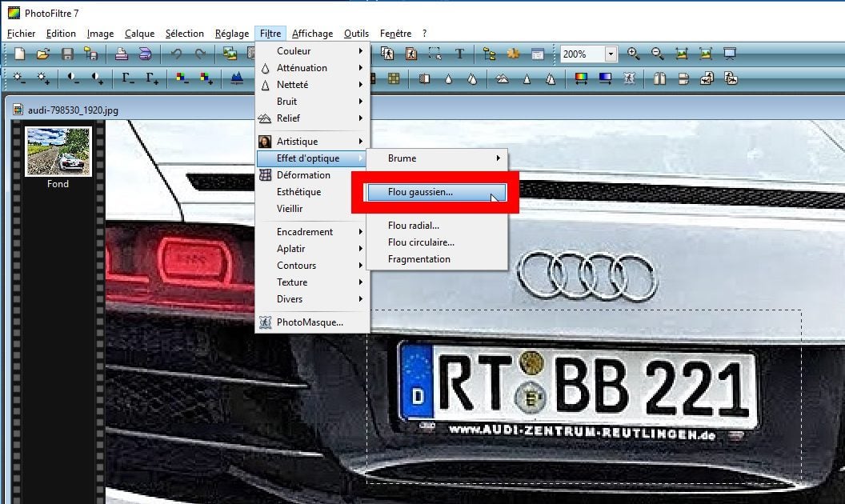845x504 pixels.
Task: Choose Flou gaussien... filter
Action: pyautogui.click(x=437, y=192)
